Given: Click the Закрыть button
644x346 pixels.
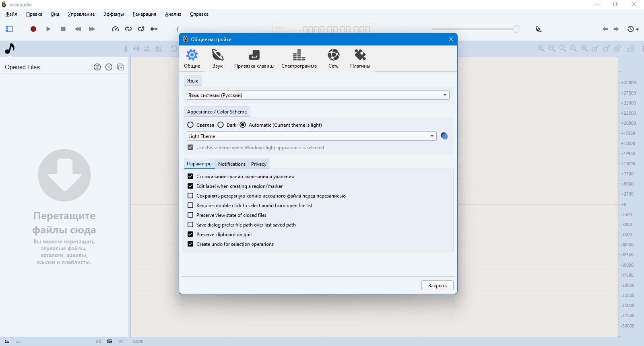Looking at the screenshot, I should (438, 285).
